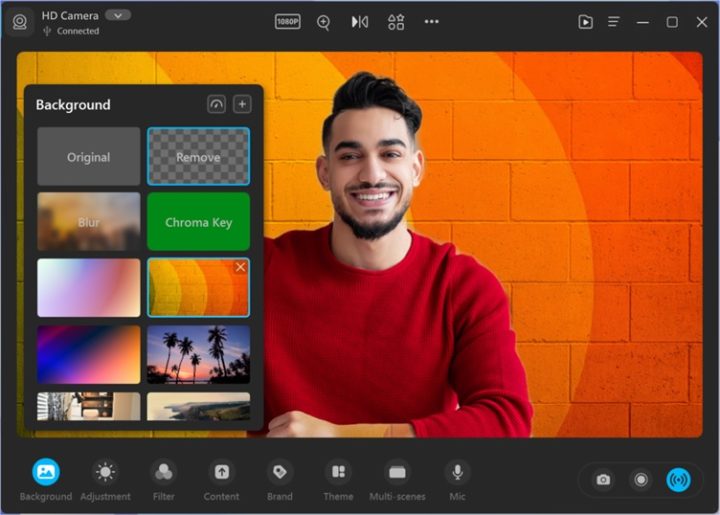Screen dimensions: 720x515
Task: Change the 1080P resolution setting
Action: click(287, 22)
